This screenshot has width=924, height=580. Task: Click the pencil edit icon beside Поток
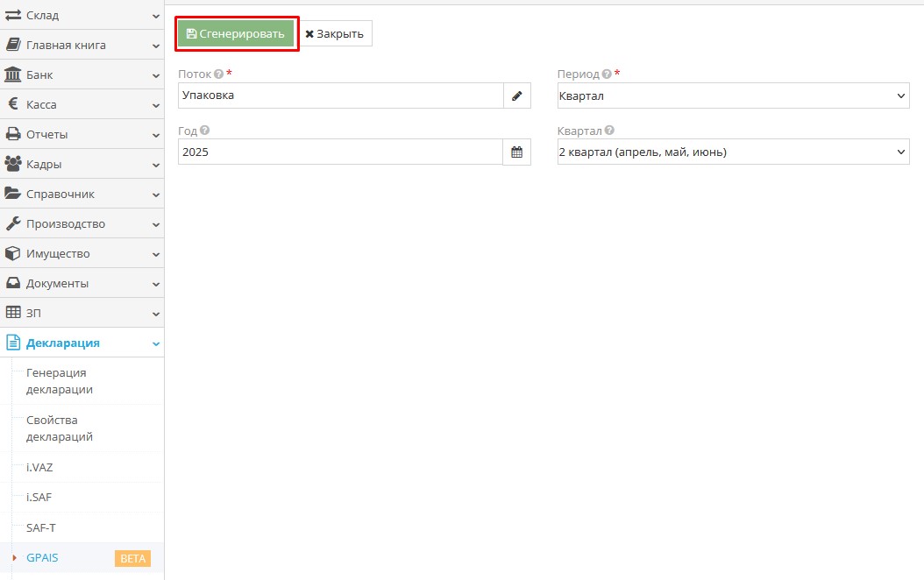[x=516, y=95]
